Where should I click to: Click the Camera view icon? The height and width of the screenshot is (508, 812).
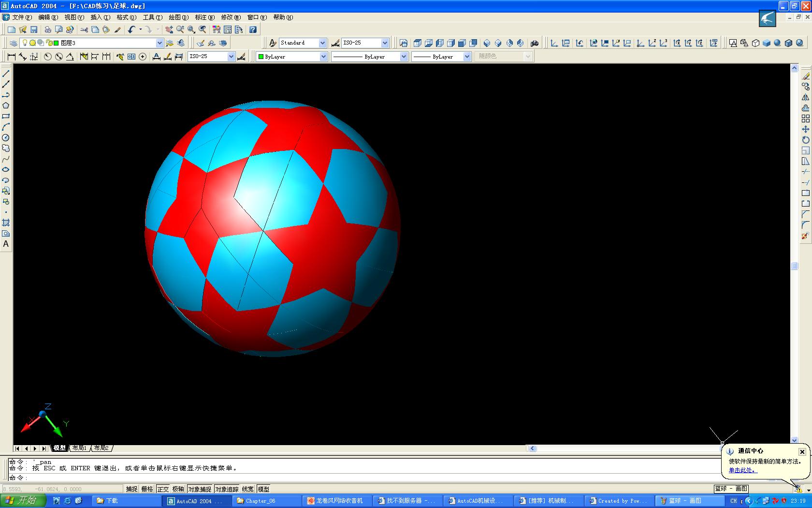tap(534, 43)
